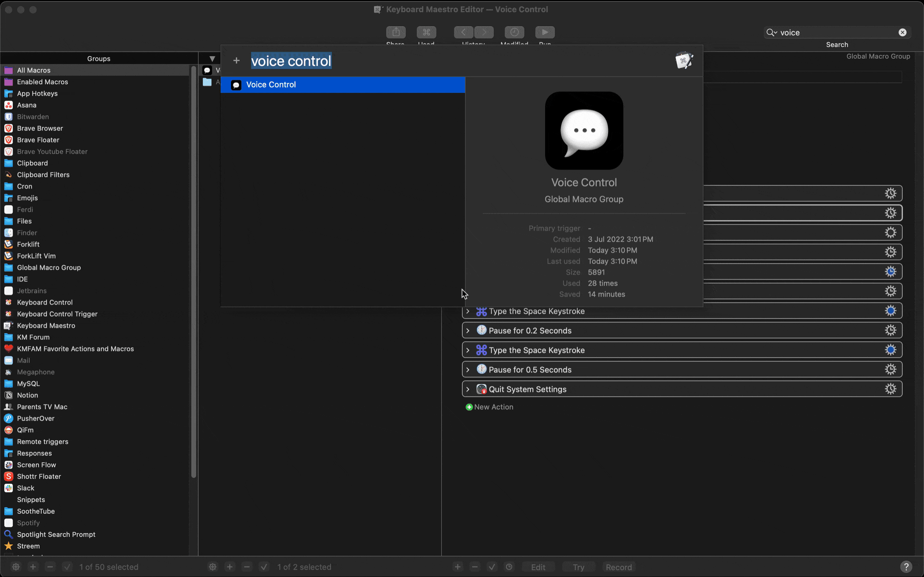Click the New Action link
Image resolution: width=924 pixels, height=577 pixels.
coord(489,407)
